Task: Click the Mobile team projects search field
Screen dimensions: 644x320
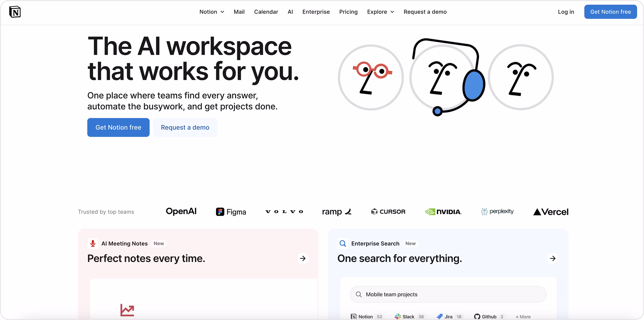Action: pos(448,294)
